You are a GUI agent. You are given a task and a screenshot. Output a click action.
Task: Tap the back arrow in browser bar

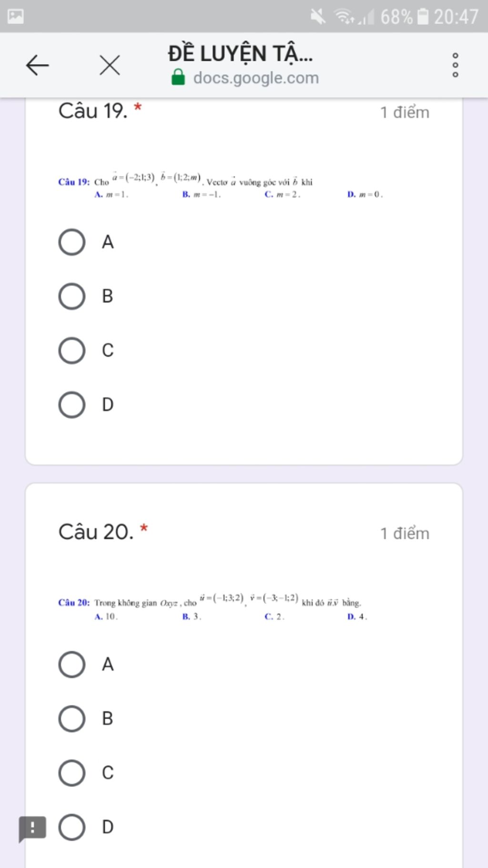pyautogui.click(x=38, y=65)
